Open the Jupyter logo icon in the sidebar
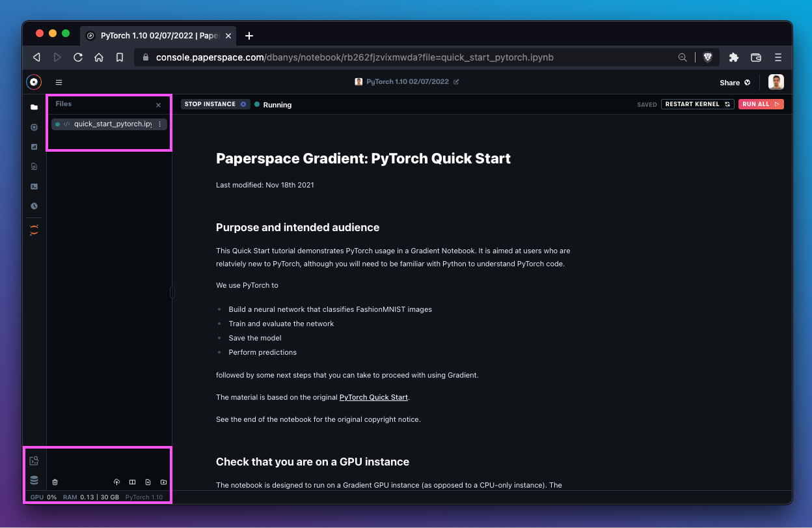 pos(34,230)
